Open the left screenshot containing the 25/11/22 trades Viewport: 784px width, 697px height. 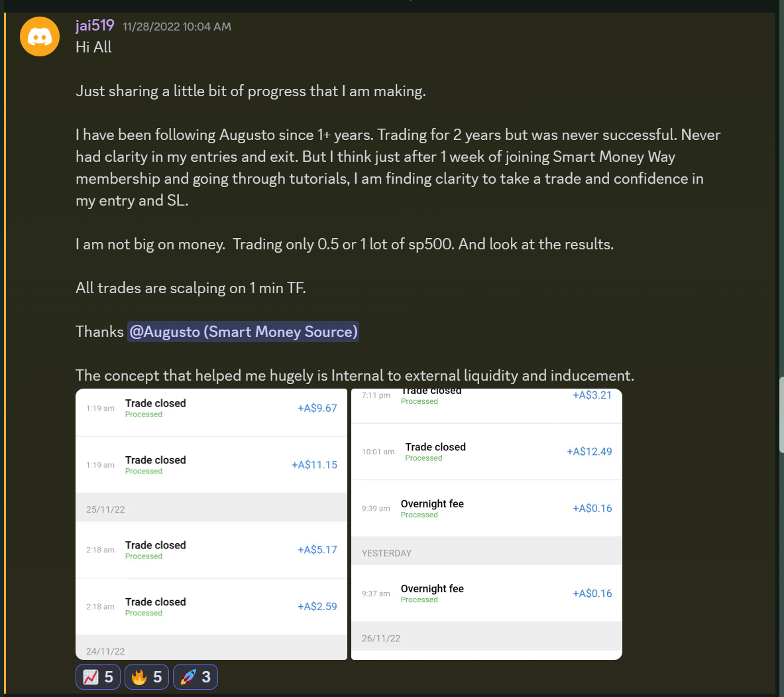211,525
